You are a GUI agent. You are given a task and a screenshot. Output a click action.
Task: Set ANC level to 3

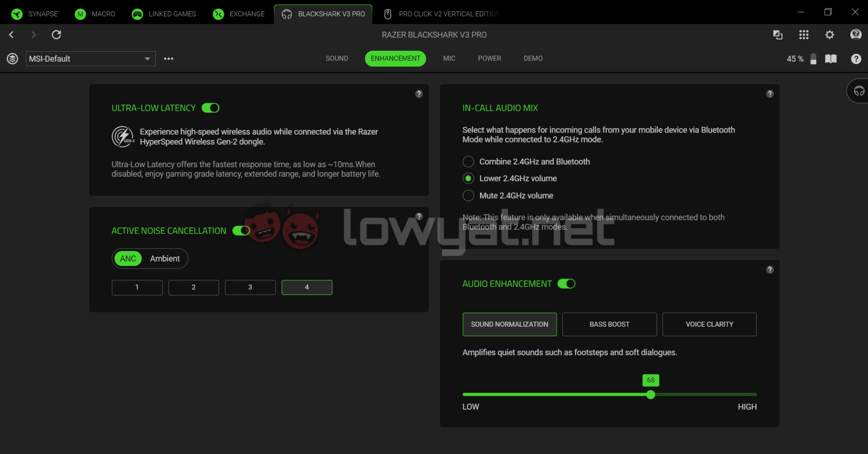(x=250, y=288)
